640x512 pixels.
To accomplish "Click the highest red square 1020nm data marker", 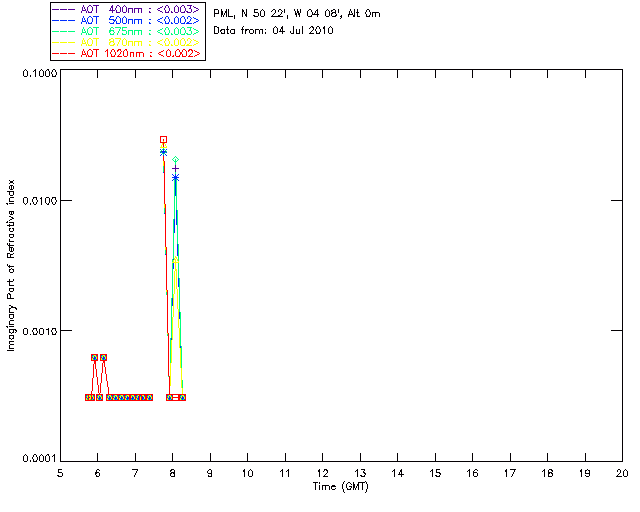I will point(163,140).
